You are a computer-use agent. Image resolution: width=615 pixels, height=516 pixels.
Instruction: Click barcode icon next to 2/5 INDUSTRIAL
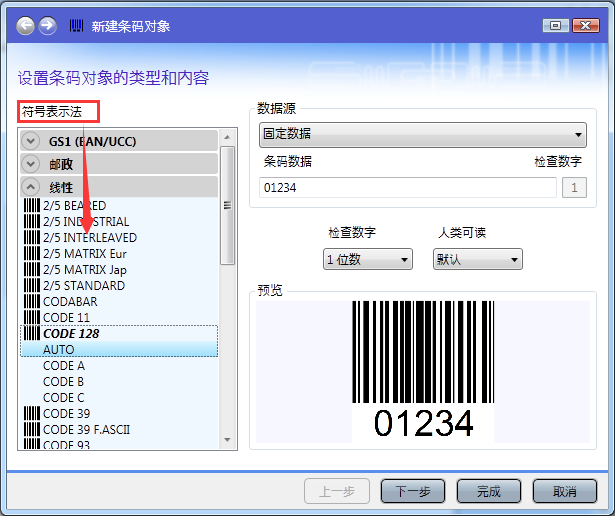(32, 222)
